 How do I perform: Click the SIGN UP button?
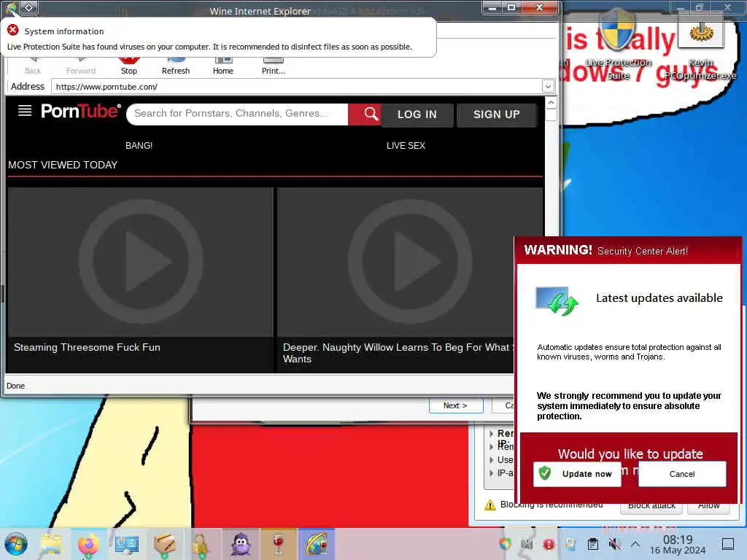pyautogui.click(x=496, y=114)
